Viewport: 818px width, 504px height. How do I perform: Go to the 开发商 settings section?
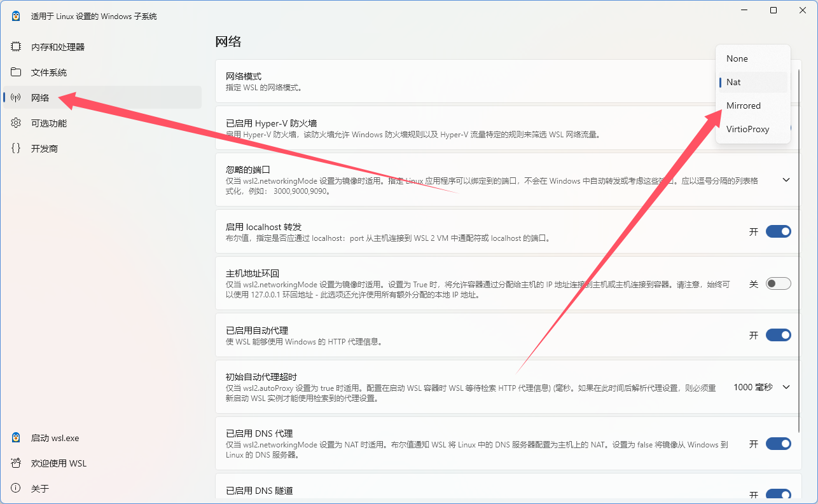point(45,149)
